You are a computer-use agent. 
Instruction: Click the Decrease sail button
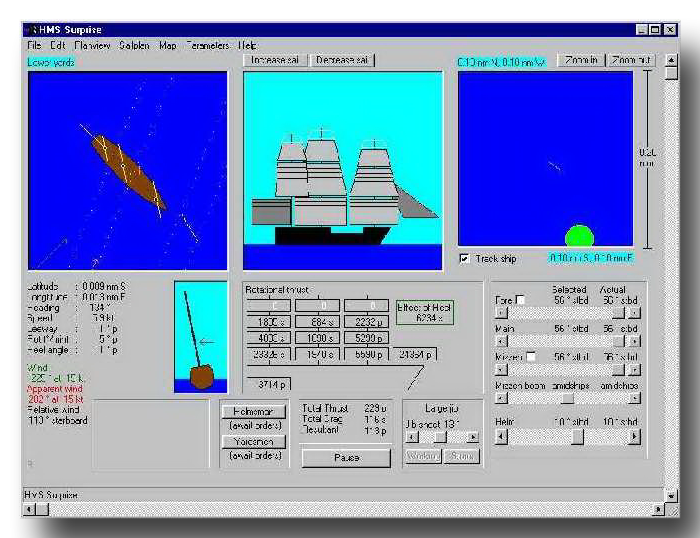click(342, 60)
